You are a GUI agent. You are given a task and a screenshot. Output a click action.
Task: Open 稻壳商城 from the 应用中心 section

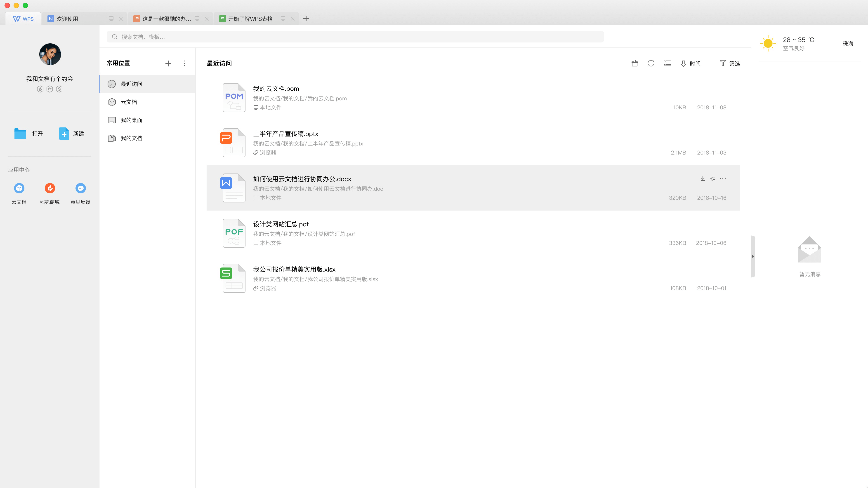50,193
